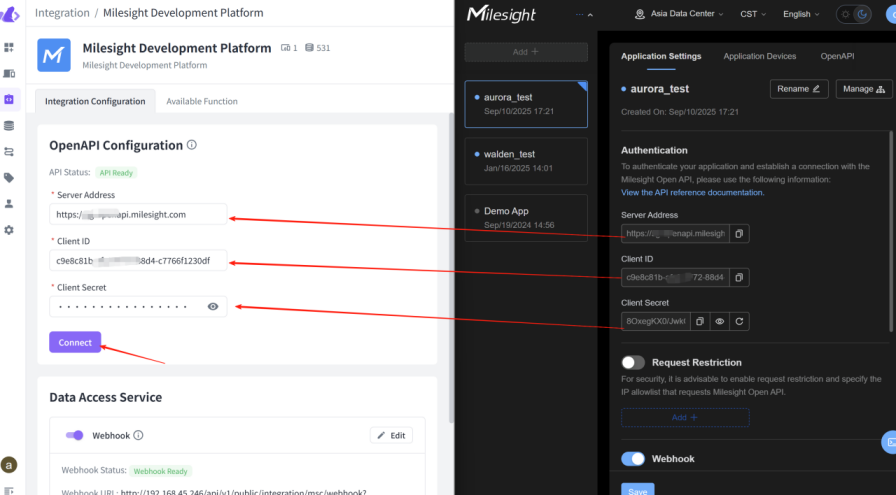Screen dimensions: 896x495
Task: Click the blue Save button
Action: click(638, 490)
